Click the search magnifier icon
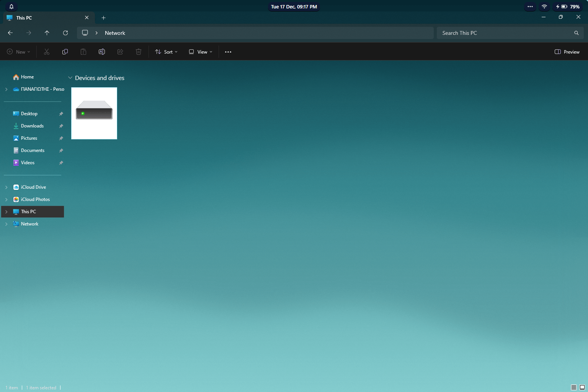This screenshot has width=588, height=392. point(577,33)
